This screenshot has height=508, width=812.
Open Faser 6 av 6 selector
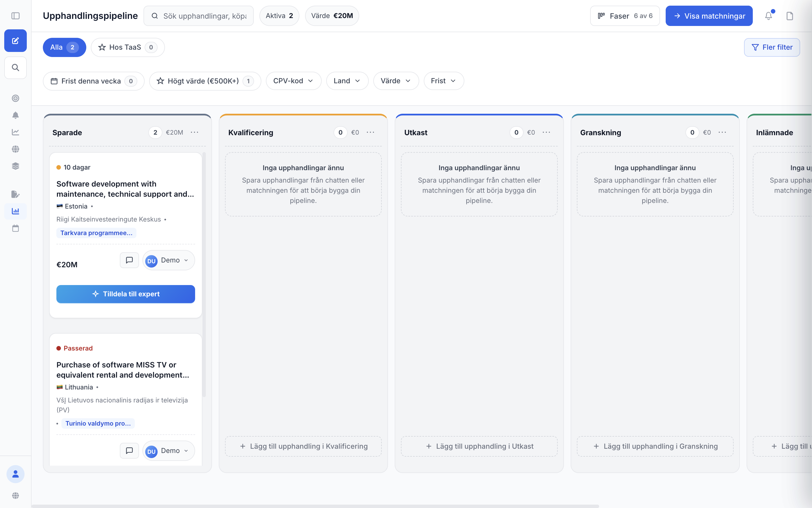[x=625, y=16]
